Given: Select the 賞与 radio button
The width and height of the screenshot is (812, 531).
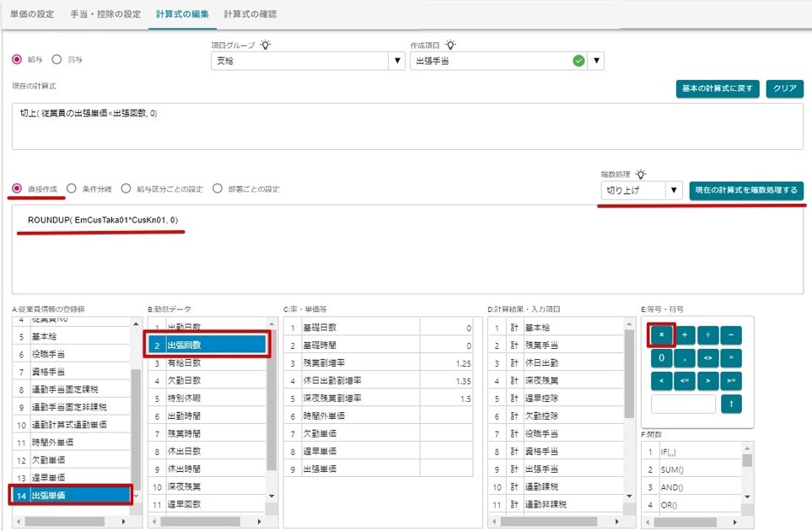Looking at the screenshot, I should (x=57, y=60).
